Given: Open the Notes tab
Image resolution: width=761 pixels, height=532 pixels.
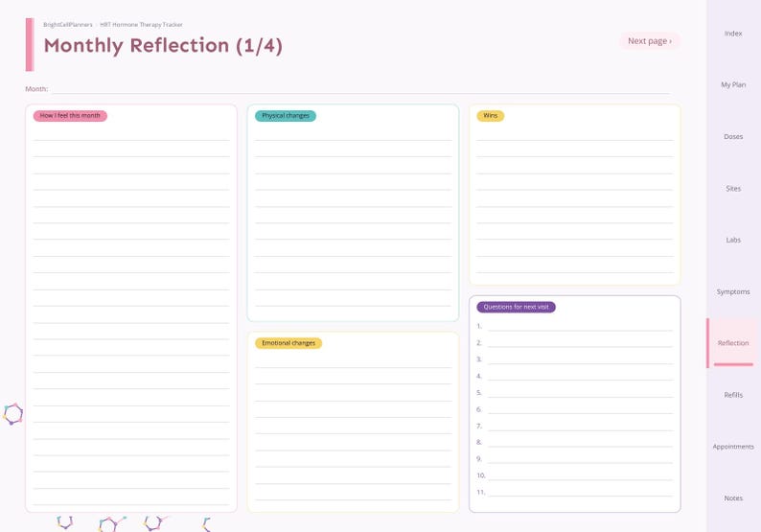Looking at the screenshot, I should coord(733,498).
